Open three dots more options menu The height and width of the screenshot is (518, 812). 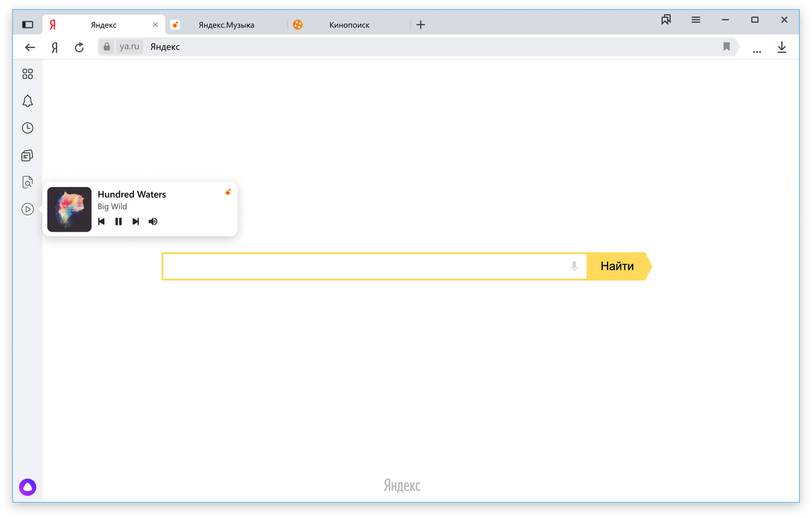(757, 49)
